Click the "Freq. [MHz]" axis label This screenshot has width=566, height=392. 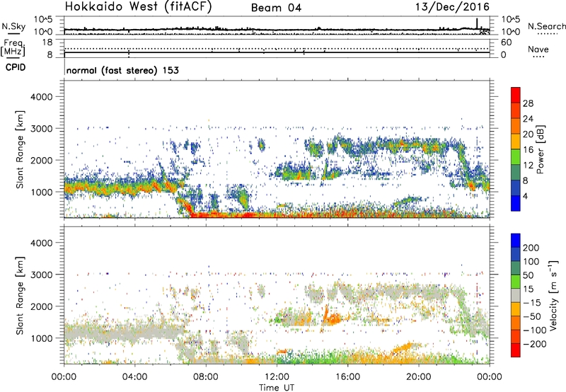pyautogui.click(x=13, y=47)
